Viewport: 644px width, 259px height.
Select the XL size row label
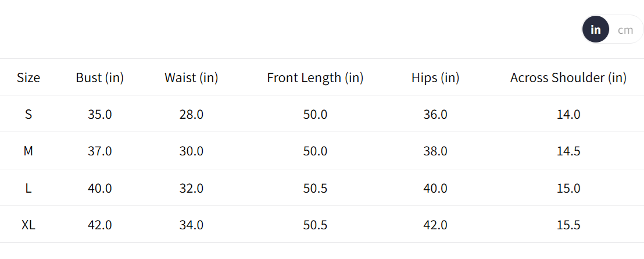coord(28,225)
